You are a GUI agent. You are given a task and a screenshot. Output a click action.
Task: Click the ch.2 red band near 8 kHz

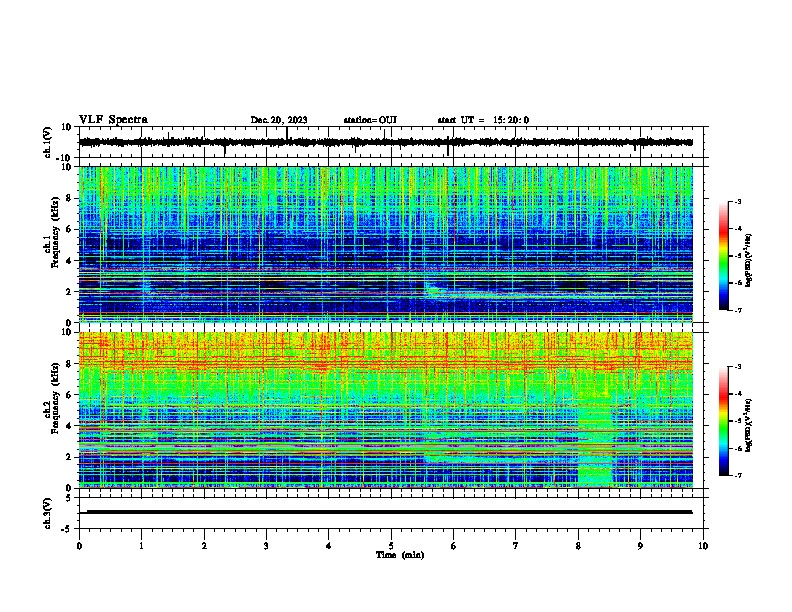click(x=386, y=363)
